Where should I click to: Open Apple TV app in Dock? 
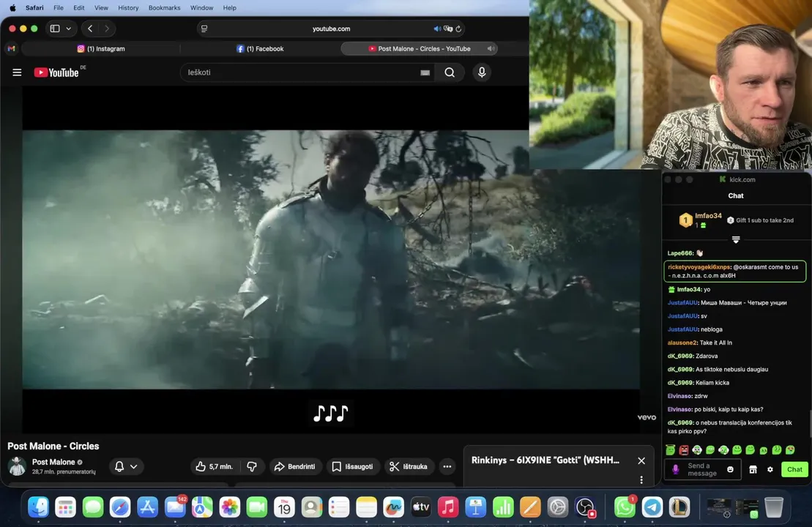click(x=421, y=507)
